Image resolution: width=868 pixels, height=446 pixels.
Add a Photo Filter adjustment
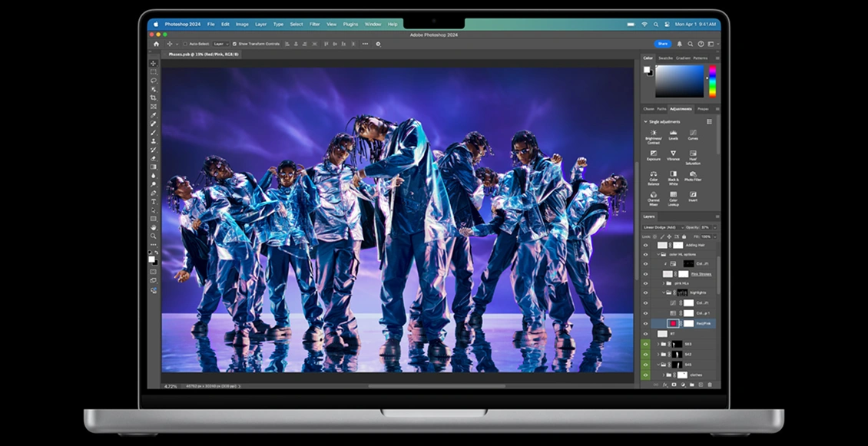pyautogui.click(x=693, y=176)
